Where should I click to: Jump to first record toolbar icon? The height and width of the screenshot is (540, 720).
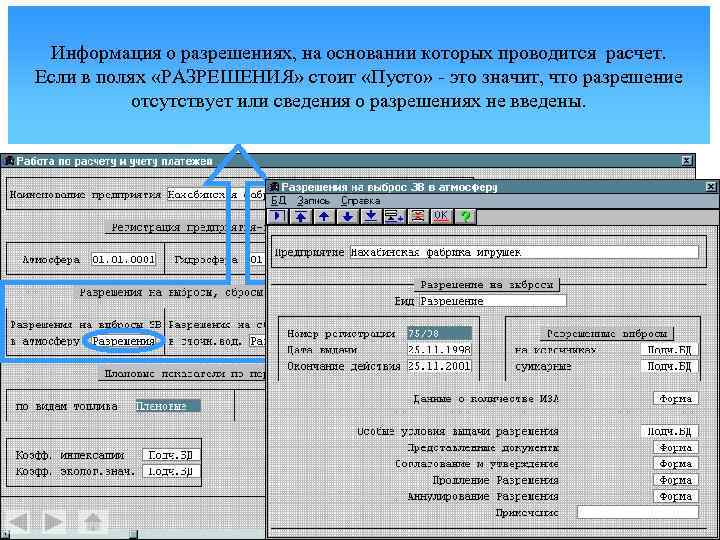[x=301, y=216]
